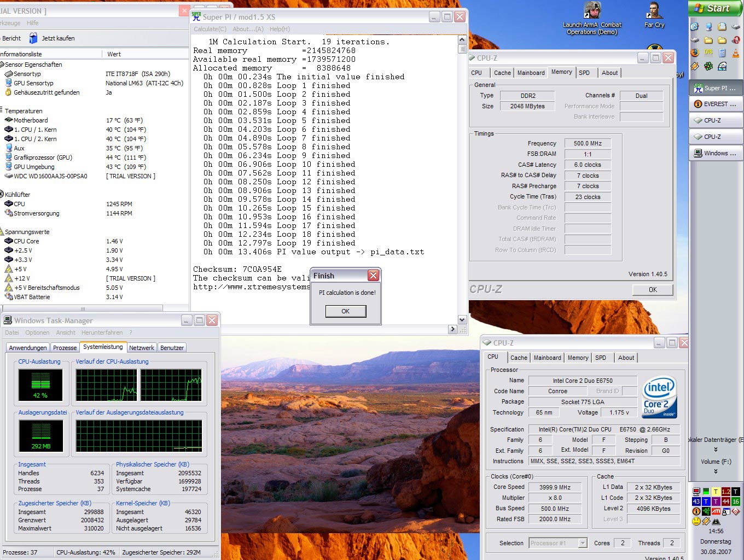
Task: Open the Calculate(C) menu in Super PI
Action: (x=210, y=29)
